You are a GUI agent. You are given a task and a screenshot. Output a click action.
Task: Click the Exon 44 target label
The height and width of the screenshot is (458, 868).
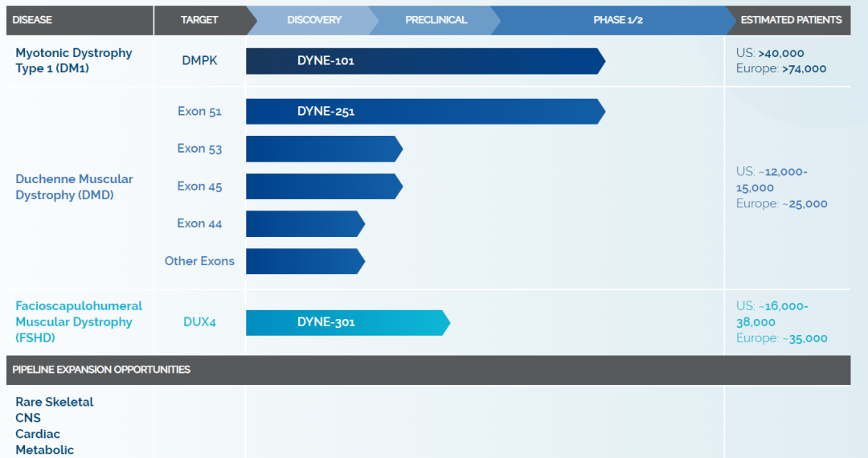[x=199, y=223]
